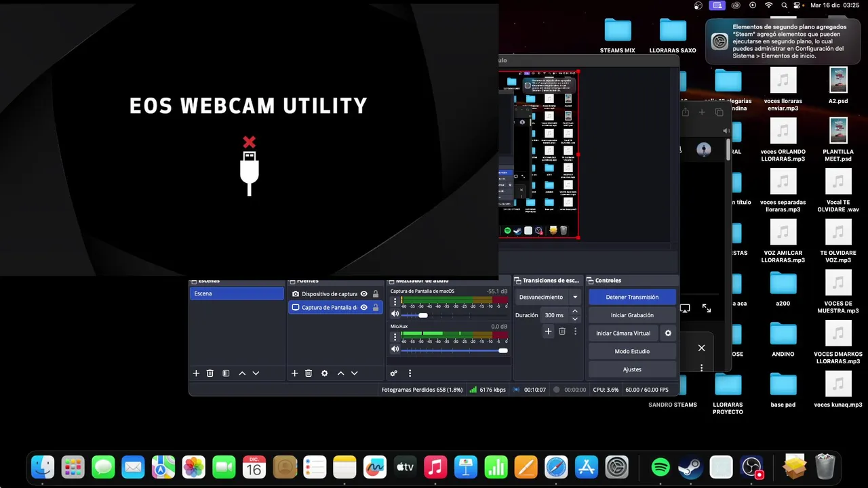
Task: Open Creative Cloud menu bar icon
Action: tap(736, 5)
